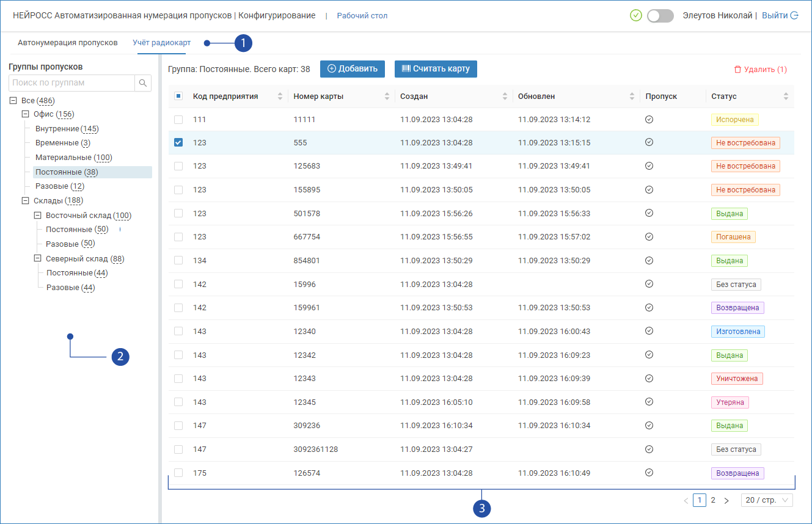Viewport: 812px width, 524px height.
Task: Toggle the switch next to user name
Action: coord(660,16)
